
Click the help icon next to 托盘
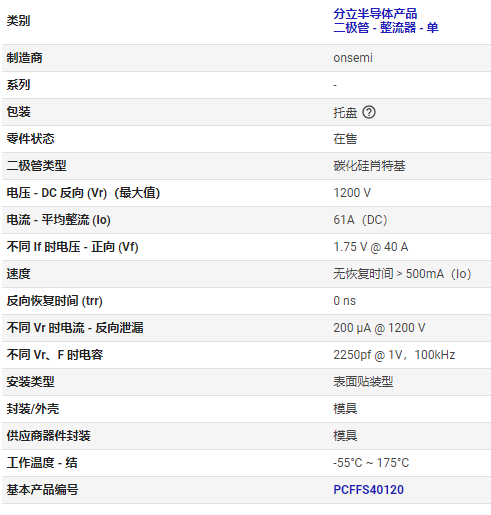369,112
